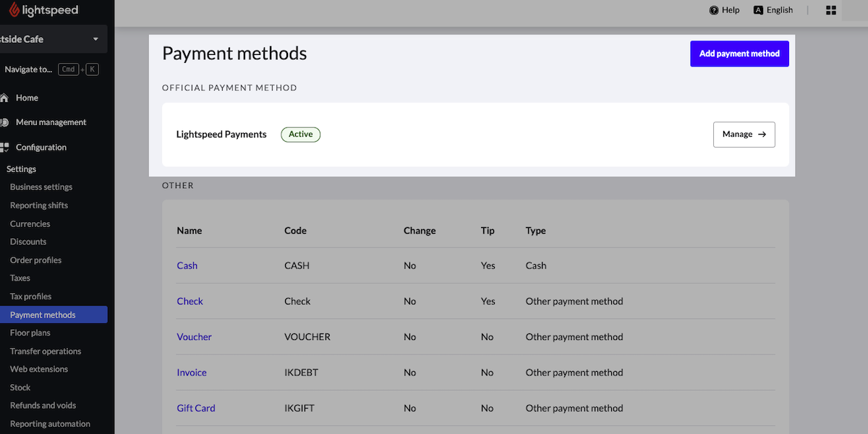The height and width of the screenshot is (434, 868).
Task: Open Floor plans settings
Action: point(30,333)
